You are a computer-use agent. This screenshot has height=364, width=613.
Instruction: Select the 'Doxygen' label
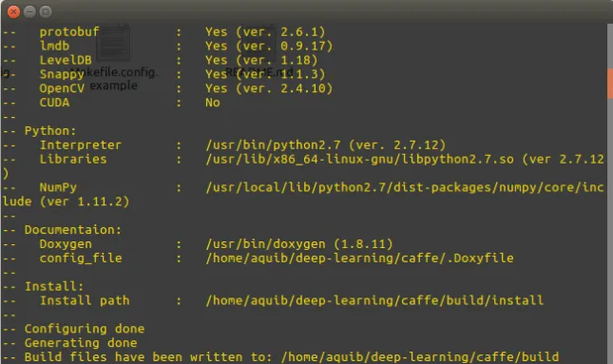[x=66, y=244]
